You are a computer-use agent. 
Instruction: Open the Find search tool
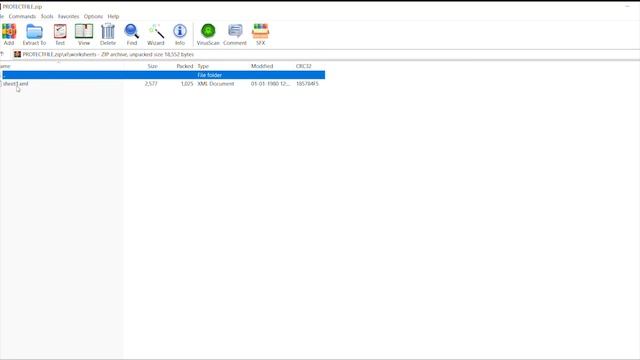(131, 34)
